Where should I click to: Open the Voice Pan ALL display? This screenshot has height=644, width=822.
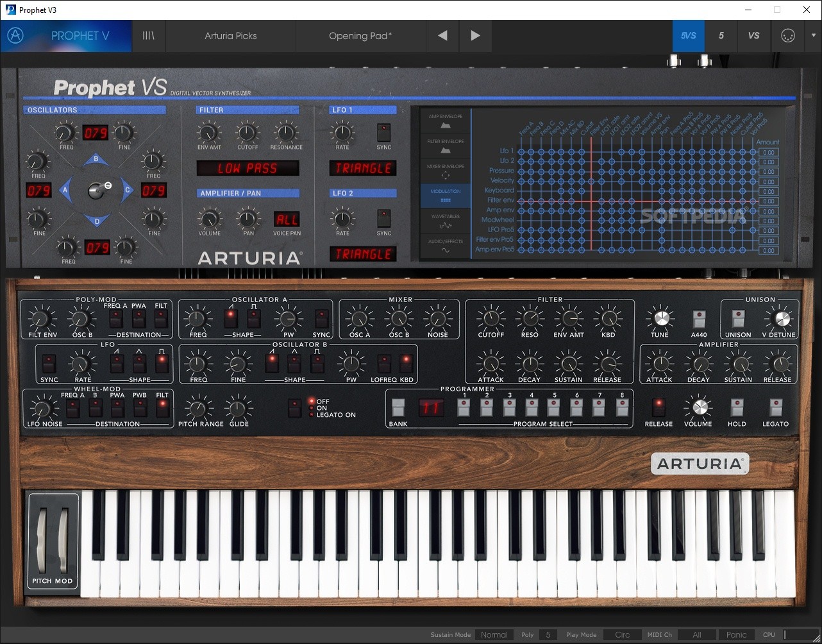pyautogui.click(x=287, y=219)
